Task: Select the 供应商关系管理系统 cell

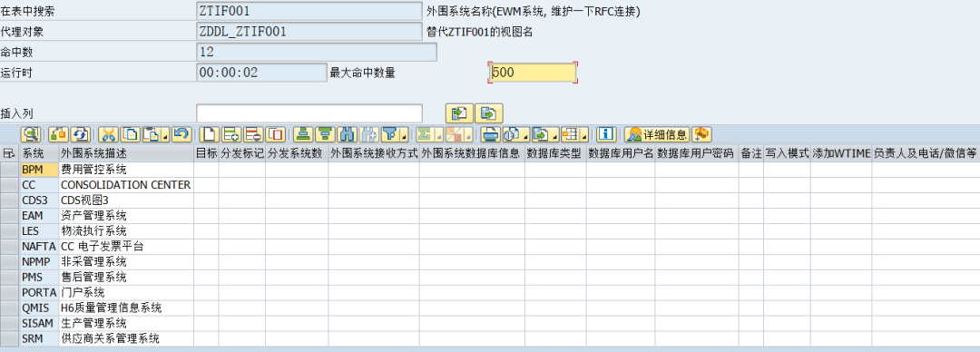Action: tap(126, 339)
